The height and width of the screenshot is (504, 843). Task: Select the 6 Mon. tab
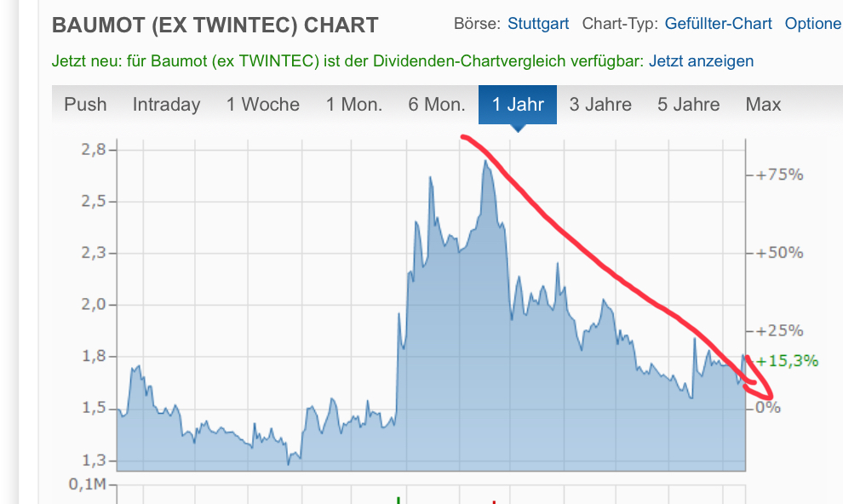437,105
